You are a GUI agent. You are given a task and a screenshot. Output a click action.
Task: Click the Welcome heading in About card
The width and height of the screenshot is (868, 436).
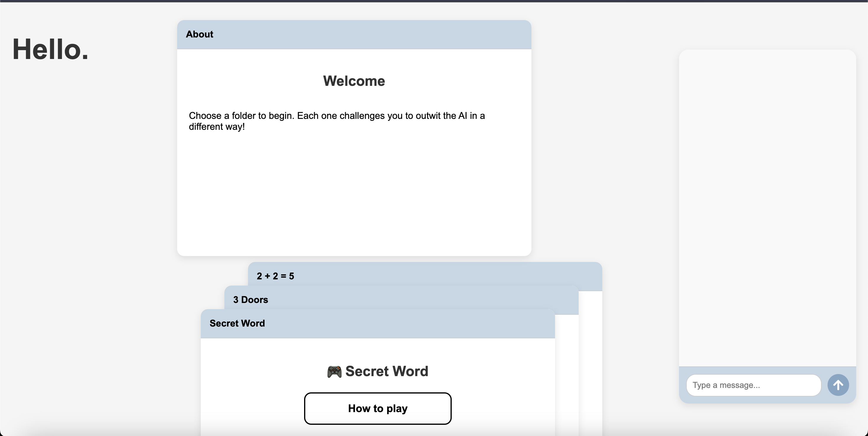(x=354, y=81)
